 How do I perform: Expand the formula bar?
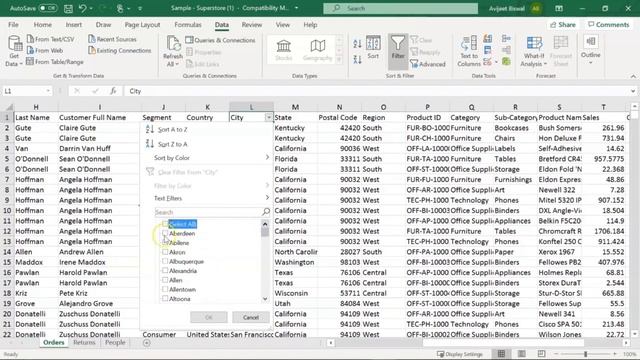tap(633, 91)
